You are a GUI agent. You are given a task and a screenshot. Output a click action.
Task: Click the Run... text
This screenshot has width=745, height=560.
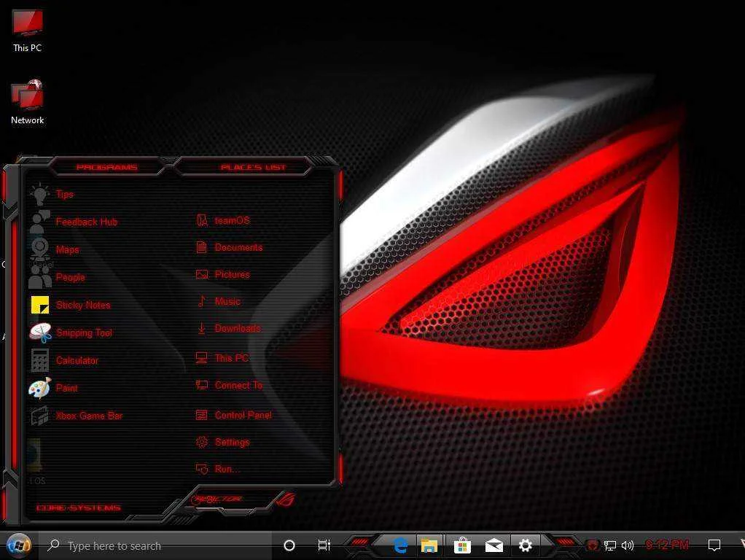(227, 469)
